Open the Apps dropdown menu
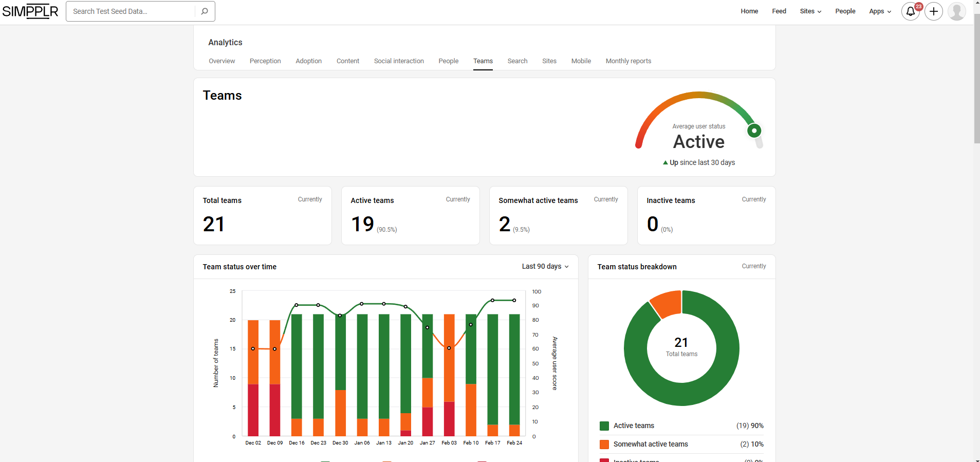The image size is (980, 462). pyautogui.click(x=880, y=11)
